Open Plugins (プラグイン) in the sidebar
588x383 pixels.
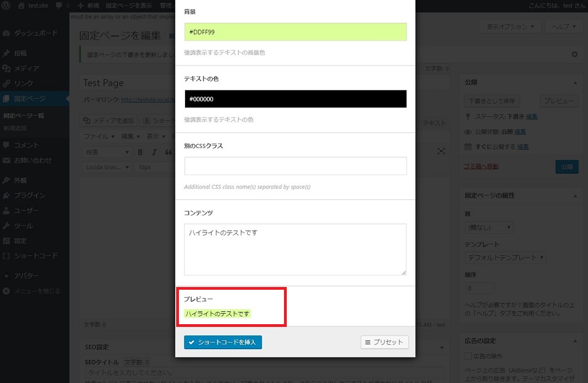(x=30, y=195)
